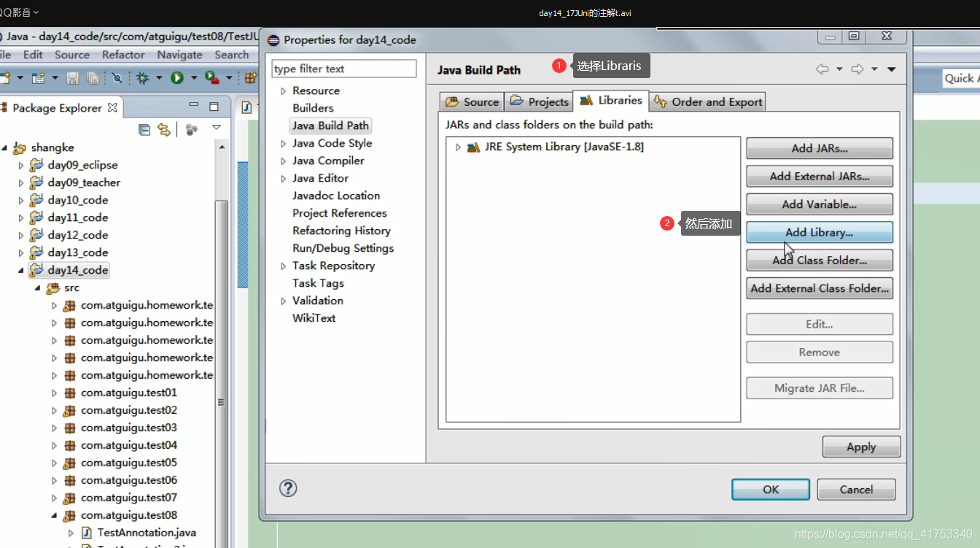Open the Navigate menu
Screen dimensions: 980x548
(x=179, y=55)
